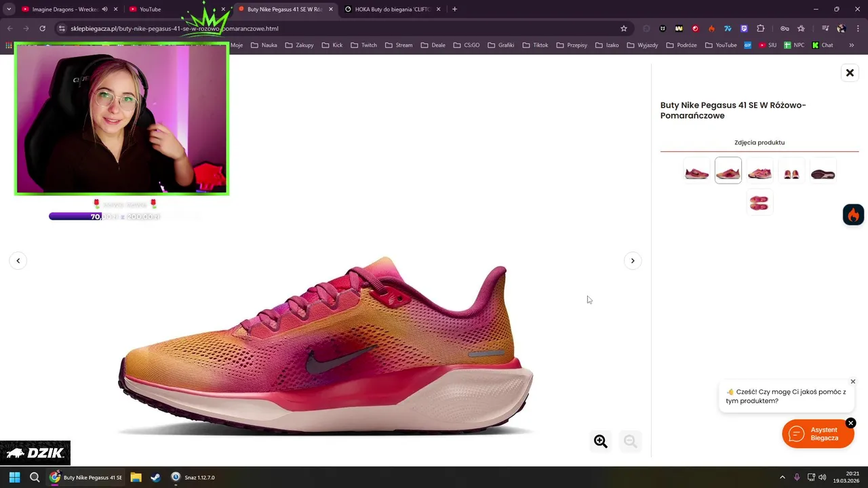
Task: Switch to the HOKA Buty do biegania tab
Action: [x=392, y=9]
